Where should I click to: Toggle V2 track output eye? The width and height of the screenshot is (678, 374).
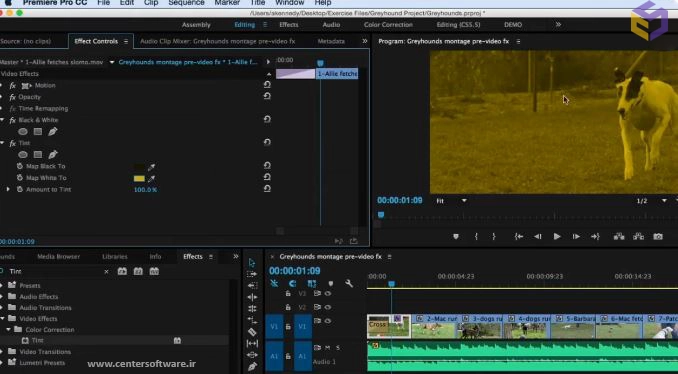328,307
